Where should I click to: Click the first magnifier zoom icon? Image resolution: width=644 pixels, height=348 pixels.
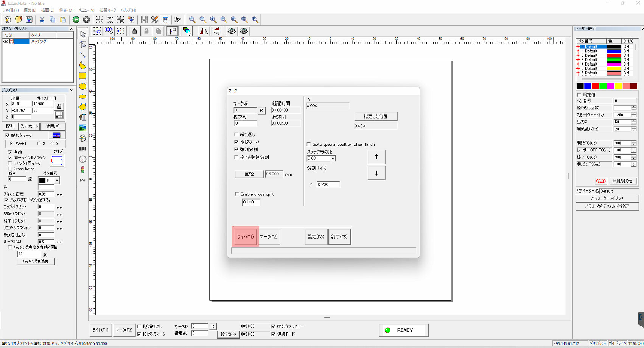click(x=192, y=20)
